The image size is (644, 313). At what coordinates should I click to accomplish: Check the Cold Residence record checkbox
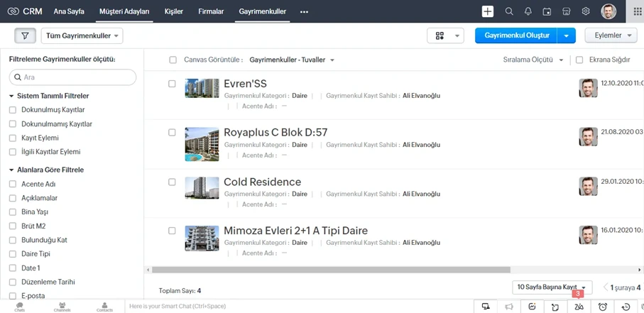pos(172,182)
